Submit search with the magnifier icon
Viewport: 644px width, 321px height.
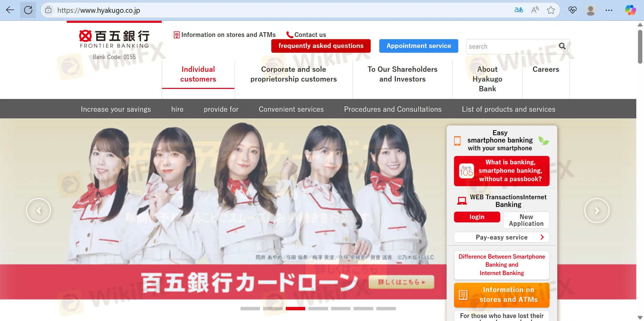(562, 46)
